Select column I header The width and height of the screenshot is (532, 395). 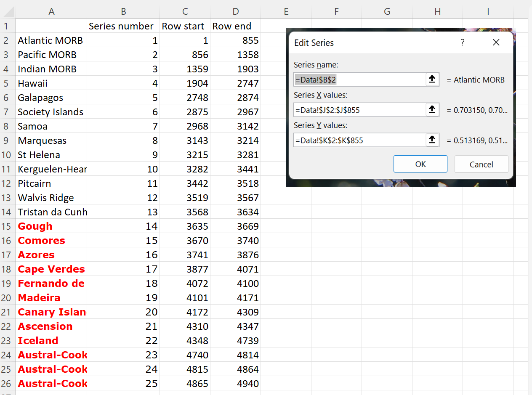(x=488, y=12)
